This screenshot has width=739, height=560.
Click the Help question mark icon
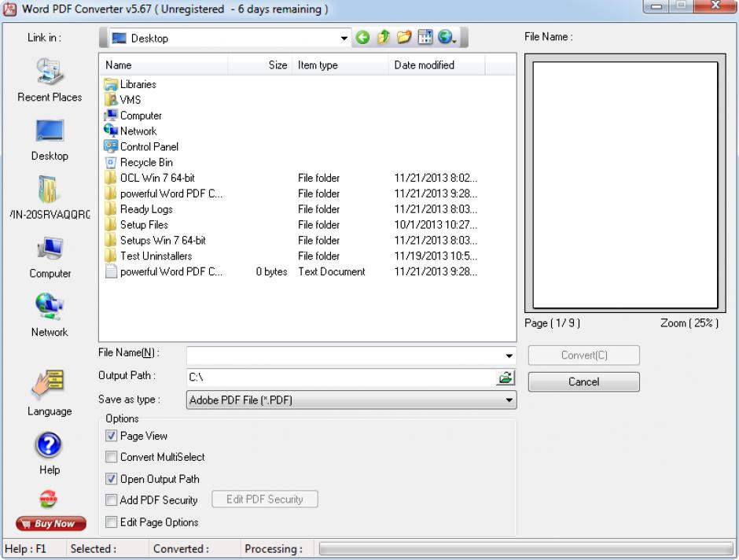tap(50, 447)
